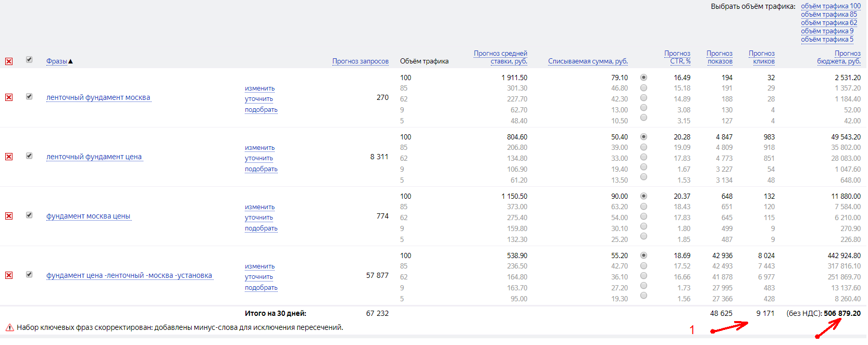Click 'Итого на 30 дней:' label
The width and height of the screenshot is (868, 345).
(x=276, y=313)
